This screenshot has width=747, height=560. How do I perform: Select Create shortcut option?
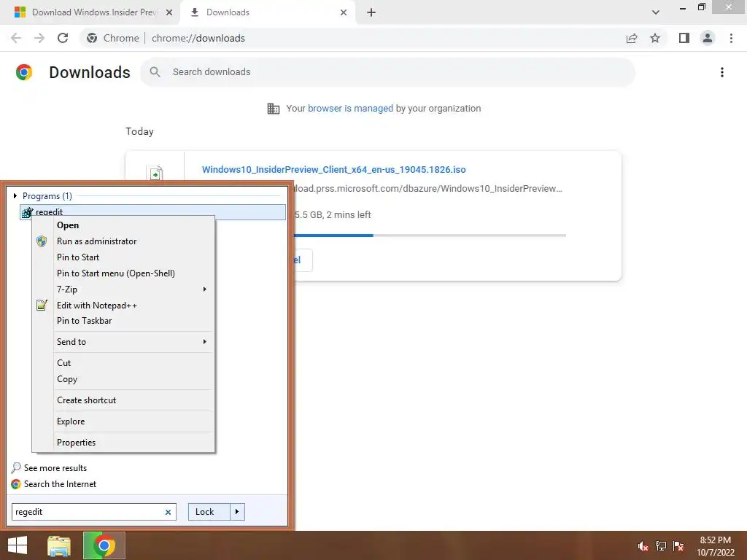click(x=86, y=400)
